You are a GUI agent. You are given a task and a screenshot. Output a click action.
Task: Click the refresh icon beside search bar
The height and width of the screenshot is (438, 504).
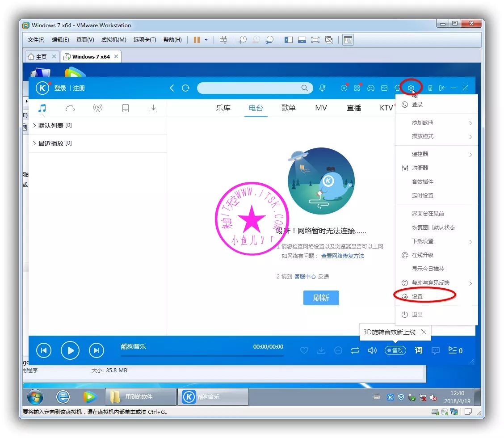point(186,88)
